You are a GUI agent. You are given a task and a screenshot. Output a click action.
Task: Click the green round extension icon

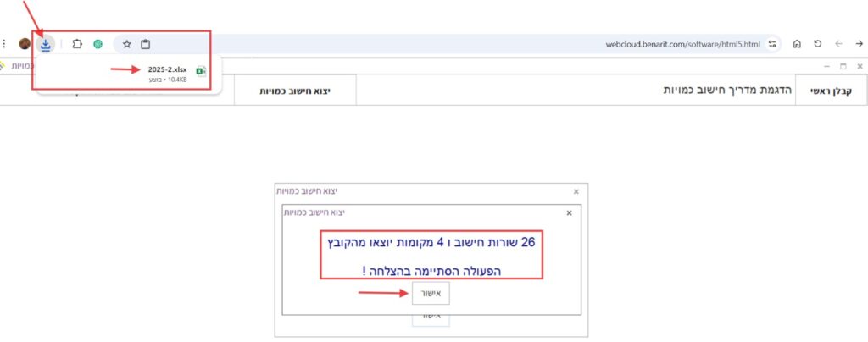click(98, 44)
